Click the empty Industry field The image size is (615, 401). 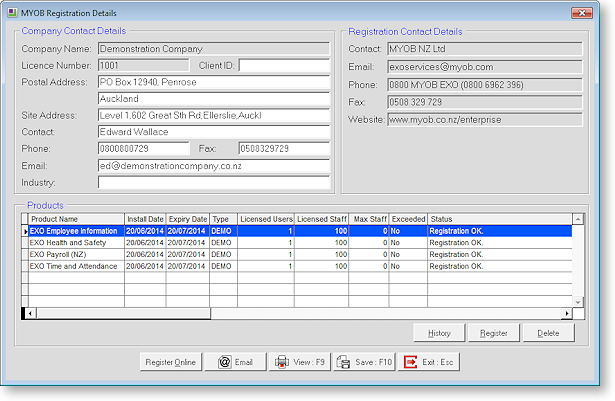[214, 182]
